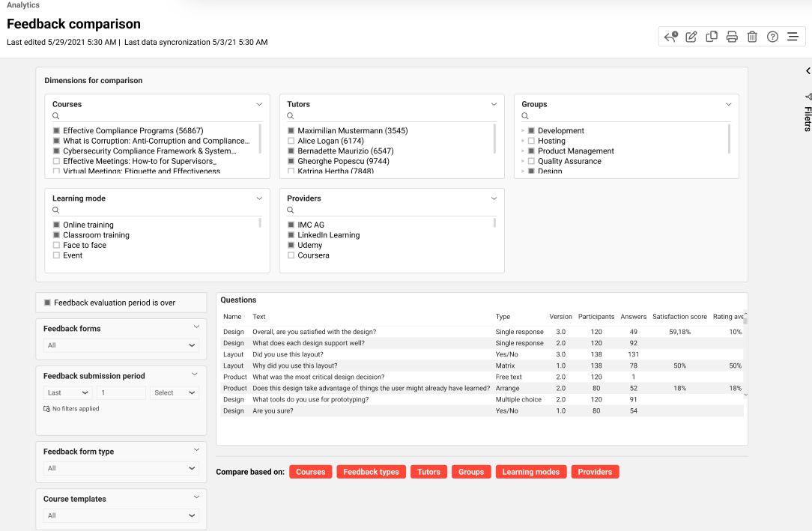
Task: Click the submission period number input field
Action: pyautogui.click(x=121, y=392)
